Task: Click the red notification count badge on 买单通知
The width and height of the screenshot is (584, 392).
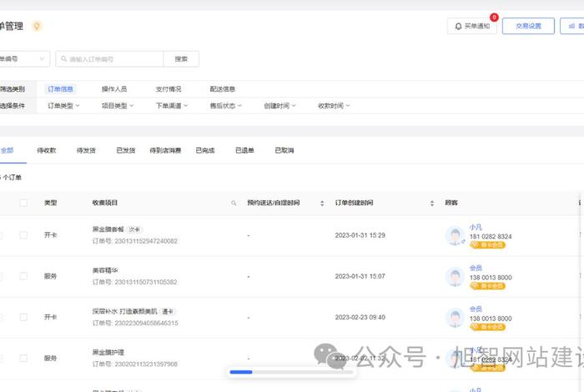Action: click(494, 18)
